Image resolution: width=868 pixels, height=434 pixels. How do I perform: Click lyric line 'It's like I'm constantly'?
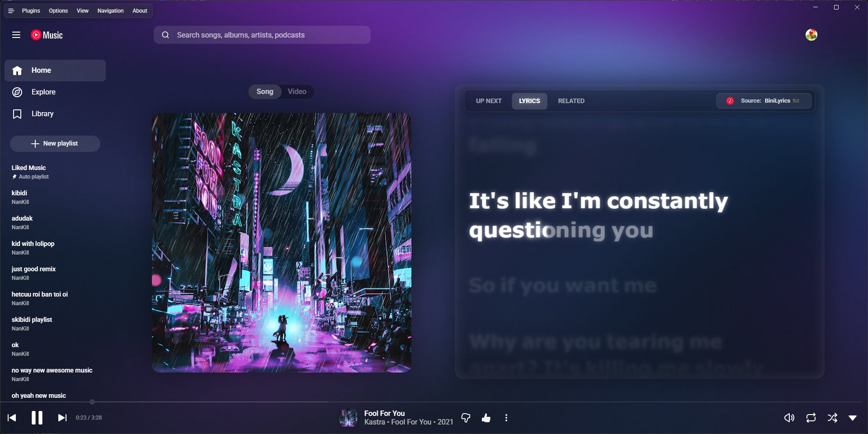pyautogui.click(x=598, y=201)
